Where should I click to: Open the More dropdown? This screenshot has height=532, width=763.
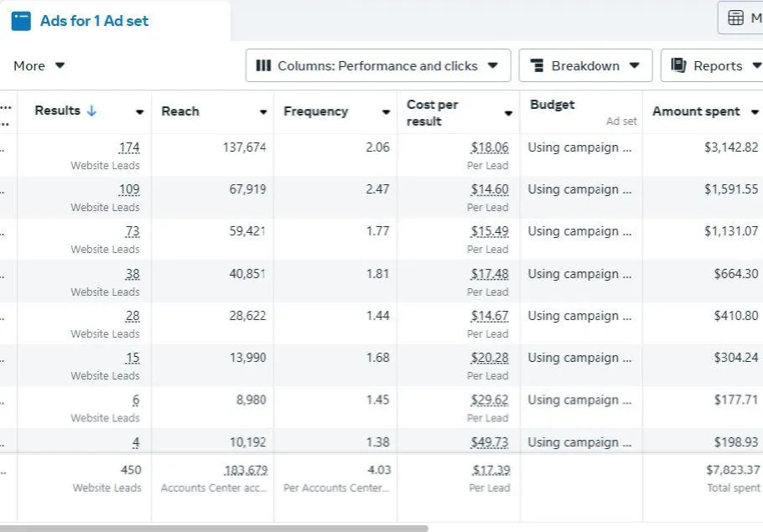point(39,65)
